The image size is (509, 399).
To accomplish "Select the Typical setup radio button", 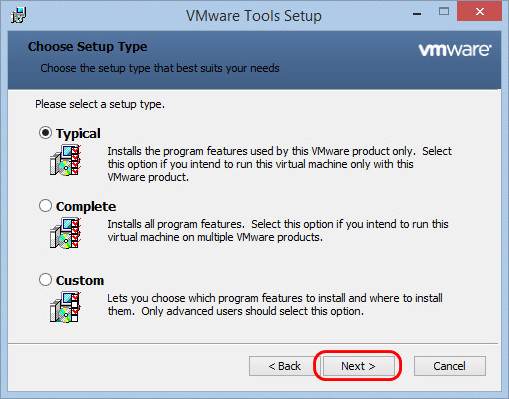I will tap(45, 133).
